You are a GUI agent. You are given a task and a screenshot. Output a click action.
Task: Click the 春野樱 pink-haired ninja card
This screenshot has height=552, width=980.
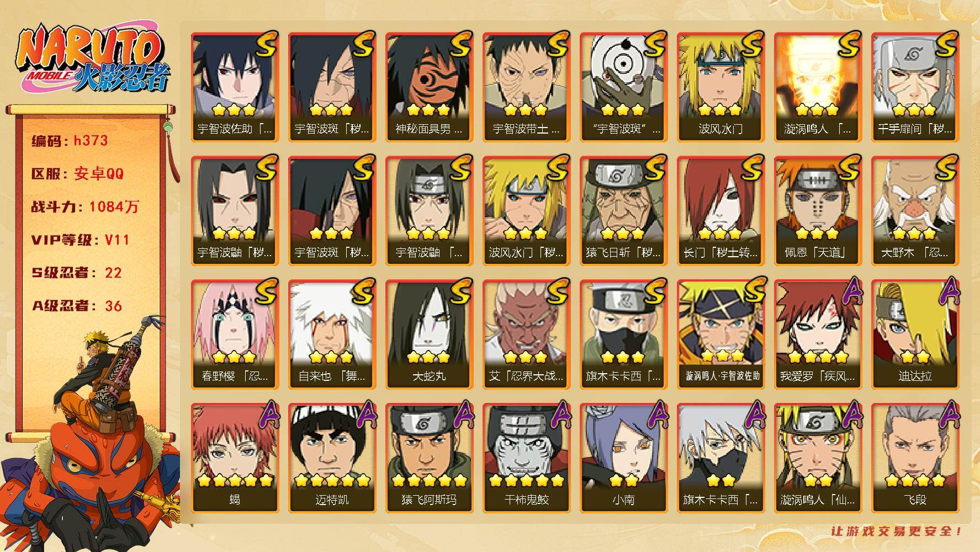234,335
